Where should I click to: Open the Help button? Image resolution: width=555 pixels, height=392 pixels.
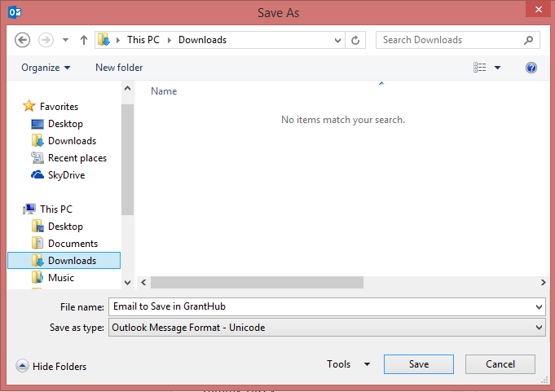pyautogui.click(x=531, y=68)
